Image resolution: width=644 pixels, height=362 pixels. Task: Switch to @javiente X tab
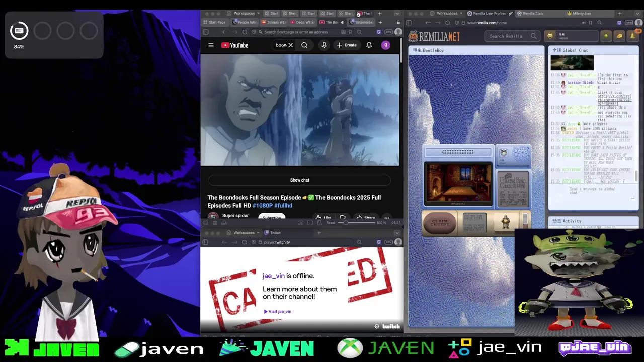tap(362, 22)
